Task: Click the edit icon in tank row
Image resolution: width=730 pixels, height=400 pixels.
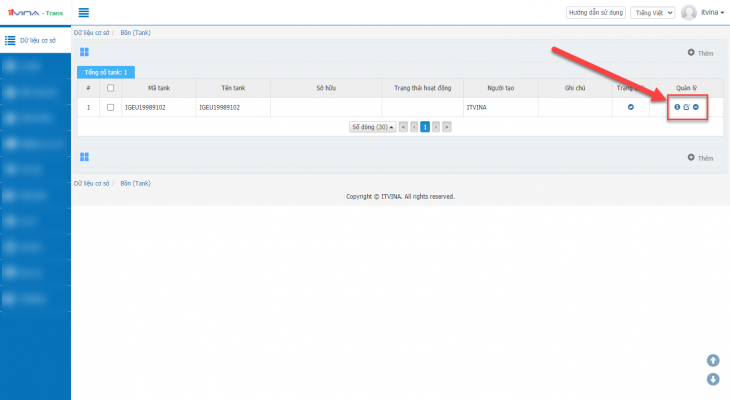Action: 686,107
